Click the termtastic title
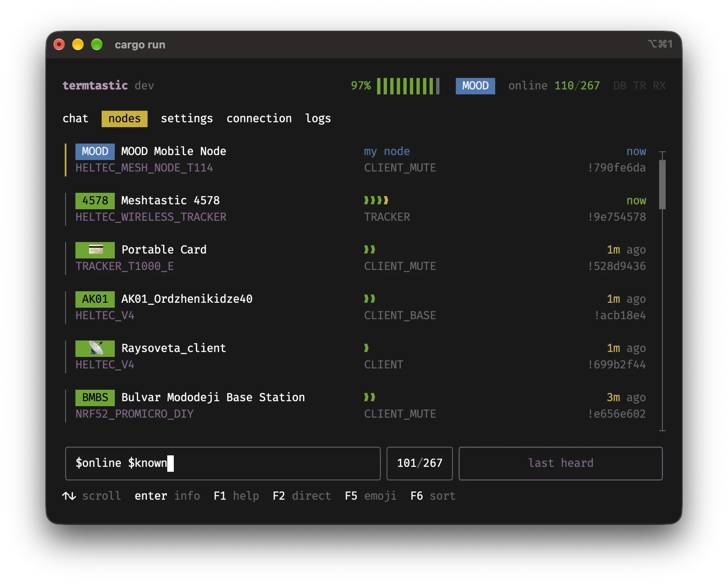 (x=95, y=86)
